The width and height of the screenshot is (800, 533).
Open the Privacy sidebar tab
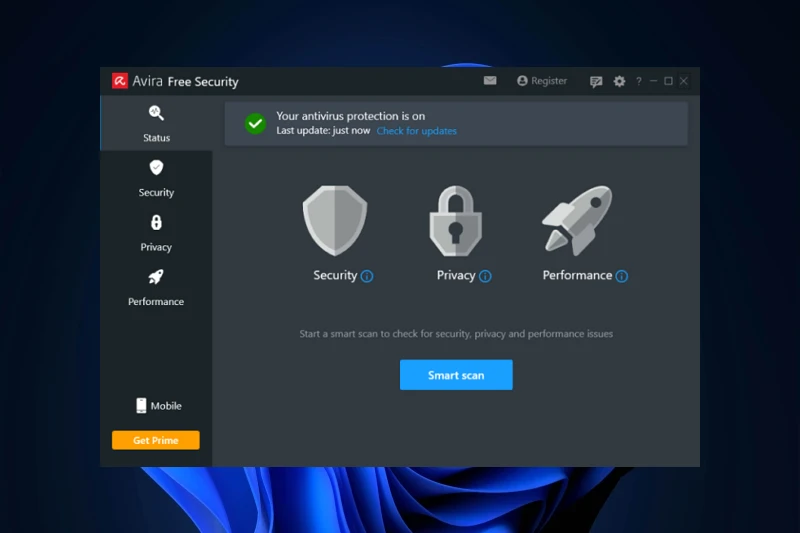pyautogui.click(x=156, y=233)
